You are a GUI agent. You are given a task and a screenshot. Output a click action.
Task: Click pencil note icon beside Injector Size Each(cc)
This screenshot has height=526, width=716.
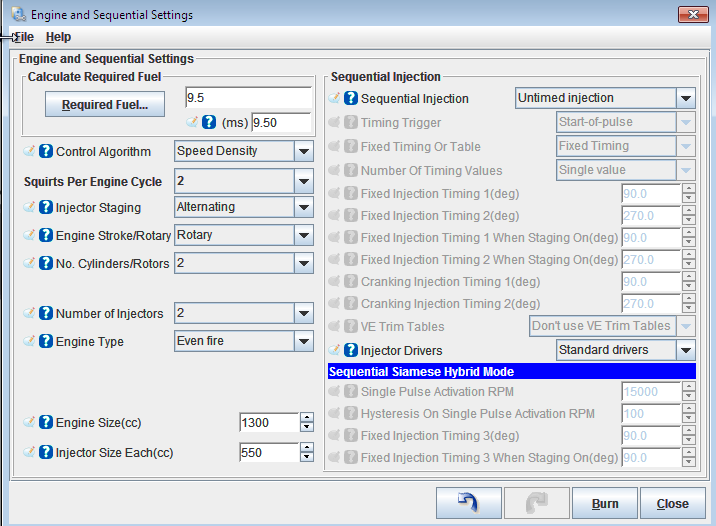29,452
